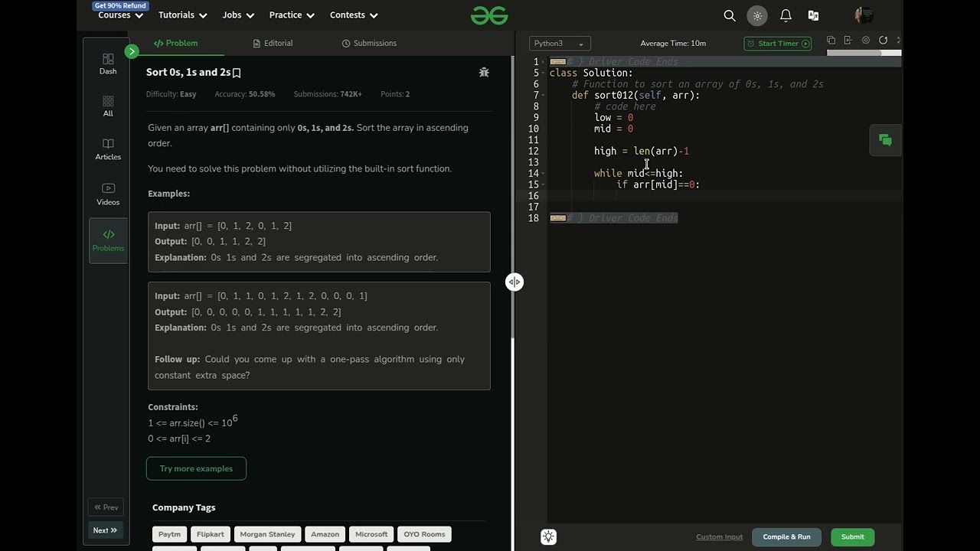
Task: Click the 'Average Time: 10m' text
Action: point(673,44)
